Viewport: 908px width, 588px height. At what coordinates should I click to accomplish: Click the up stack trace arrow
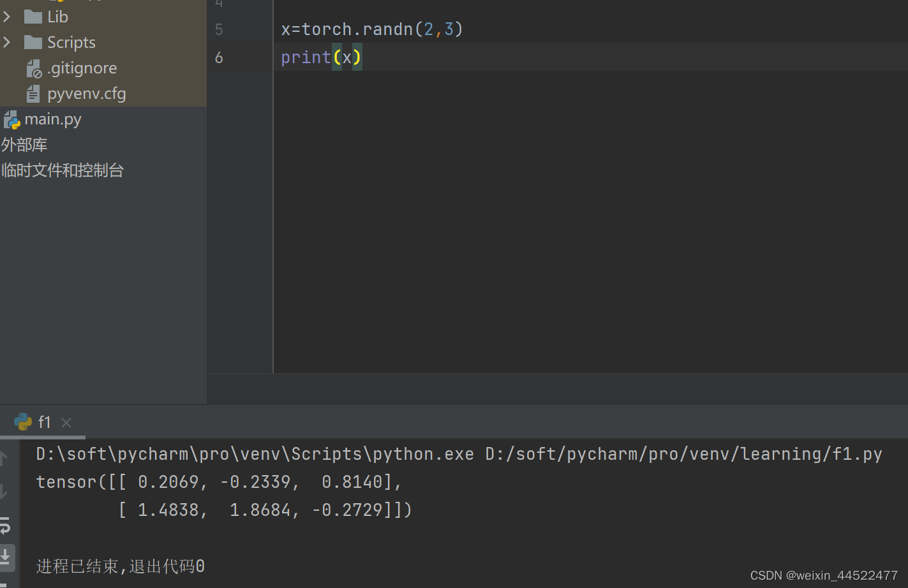(x=4, y=459)
